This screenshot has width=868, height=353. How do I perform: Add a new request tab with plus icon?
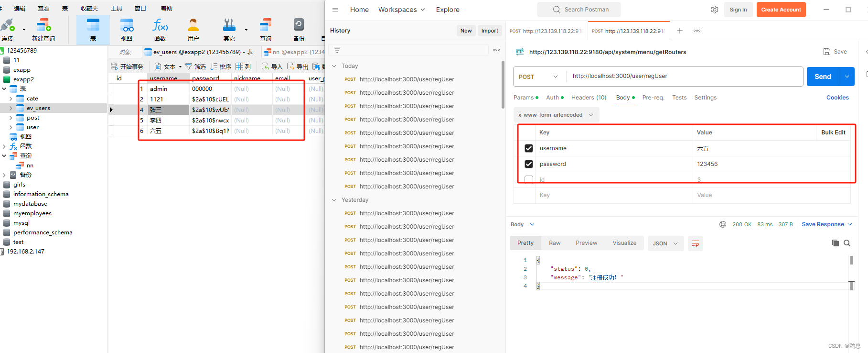[x=680, y=31]
